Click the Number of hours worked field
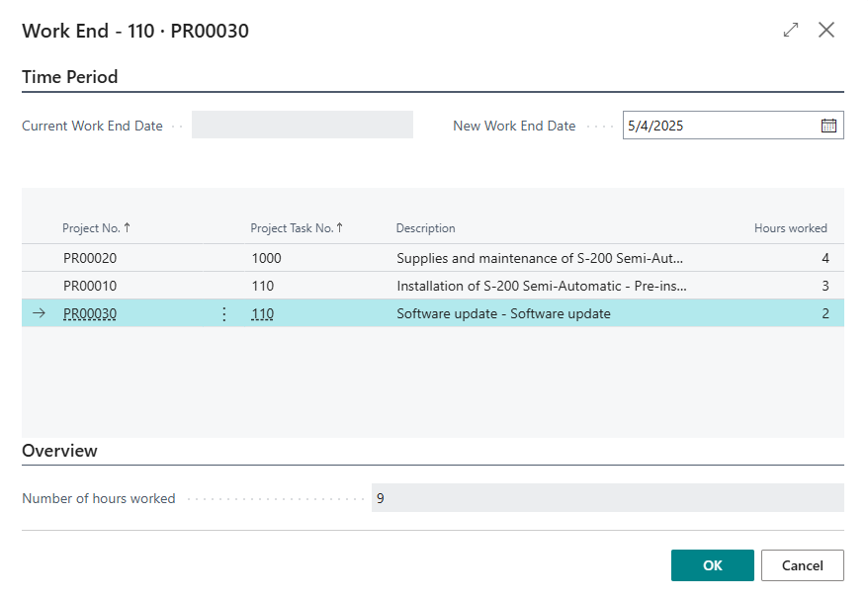The image size is (868, 599). point(607,498)
